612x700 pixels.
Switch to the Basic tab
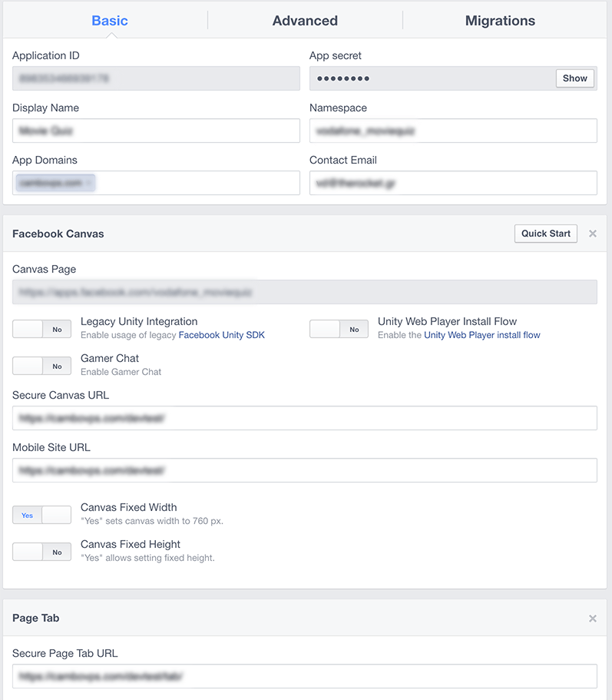(110, 21)
